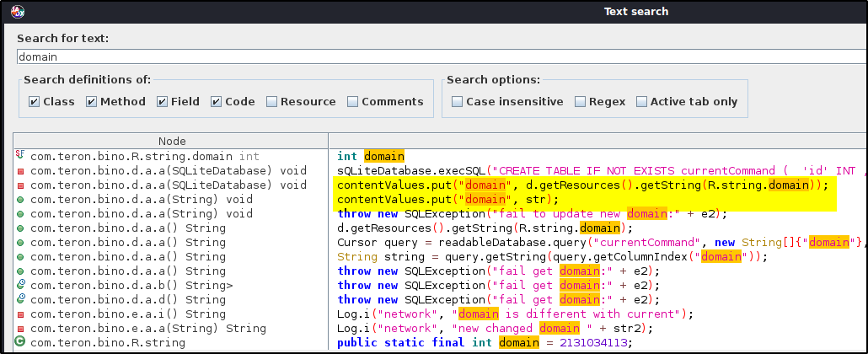
Task: Check the Active tab only option
Action: pos(642,102)
